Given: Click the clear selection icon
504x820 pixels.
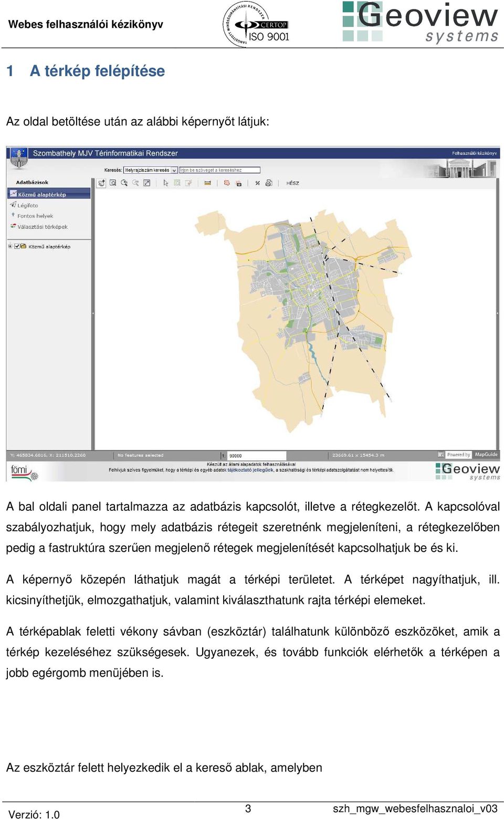Looking at the screenshot, I should 188,183.
